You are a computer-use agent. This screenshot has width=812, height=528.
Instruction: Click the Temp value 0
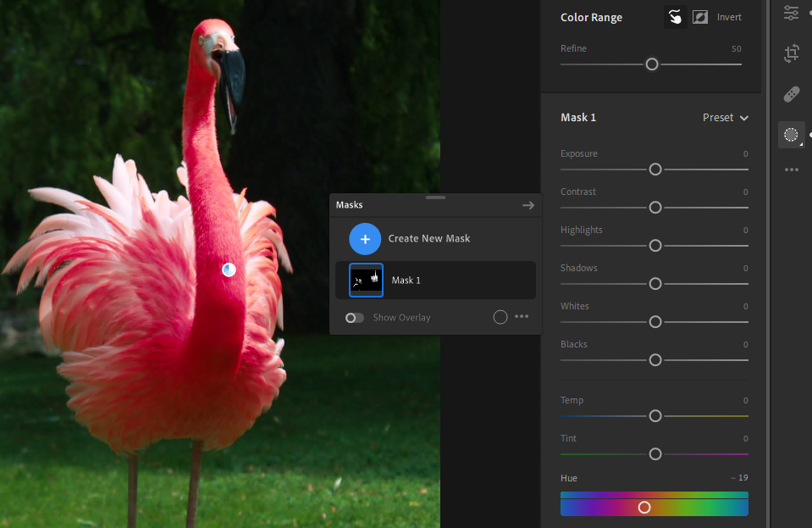pos(746,401)
